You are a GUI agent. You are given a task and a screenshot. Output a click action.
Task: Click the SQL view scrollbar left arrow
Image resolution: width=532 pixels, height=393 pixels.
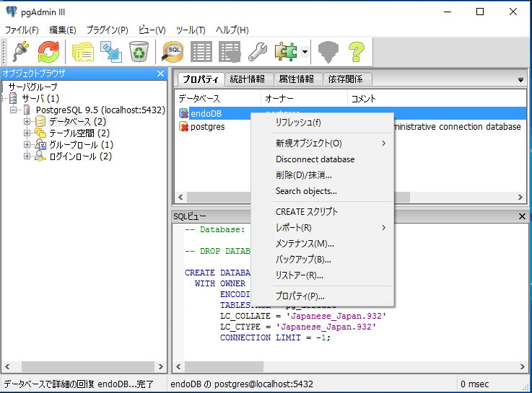pyautogui.click(x=178, y=366)
